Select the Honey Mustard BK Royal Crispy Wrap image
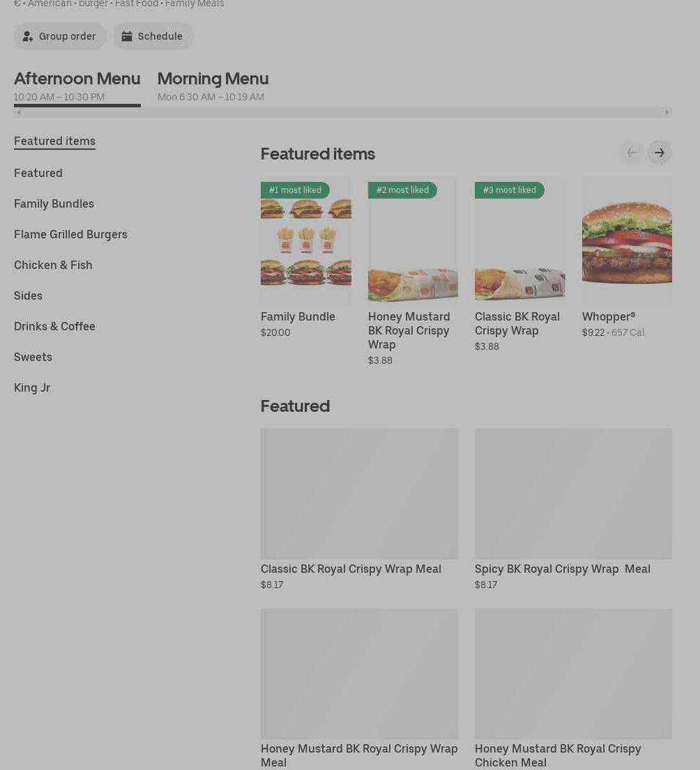This screenshot has width=700, height=770. tap(413, 241)
